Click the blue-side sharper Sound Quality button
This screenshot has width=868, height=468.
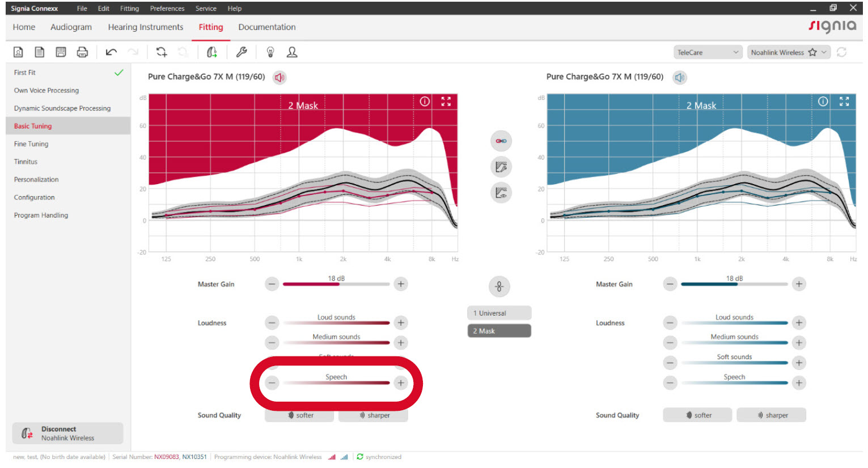pyautogui.click(x=771, y=415)
